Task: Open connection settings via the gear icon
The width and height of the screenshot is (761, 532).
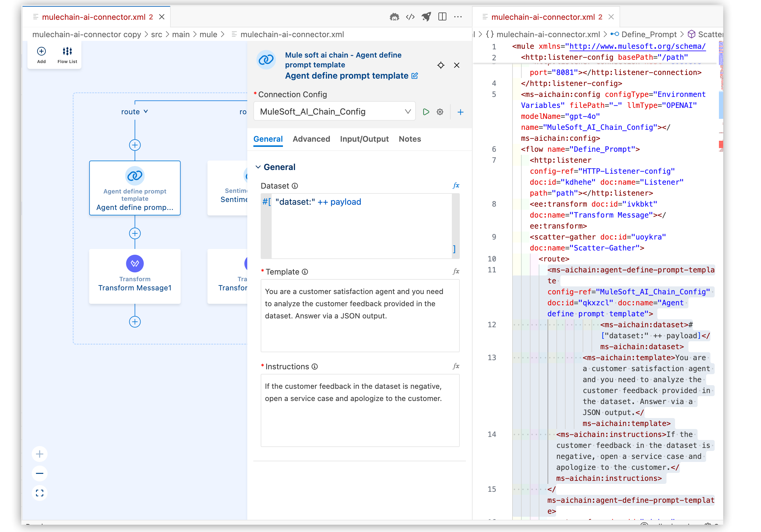Action: point(440,112)
